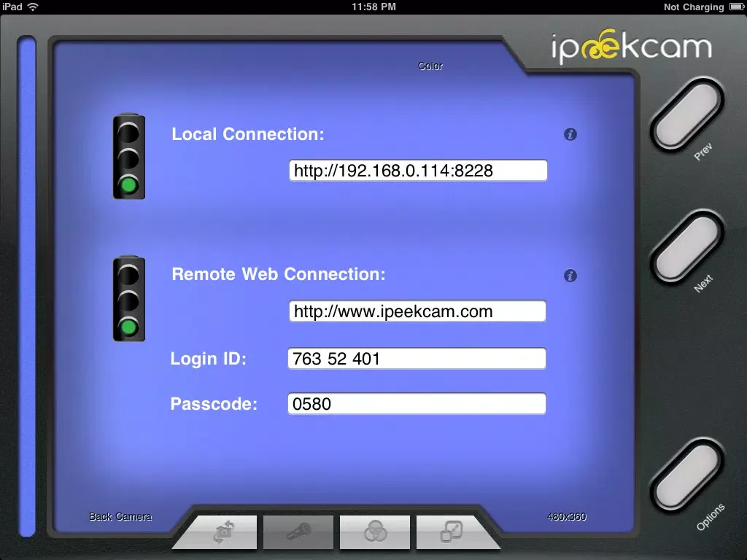Tap the Remote Web Connection traffic light
This screenshot has height=560, width=747.
[x=129, y=298]
